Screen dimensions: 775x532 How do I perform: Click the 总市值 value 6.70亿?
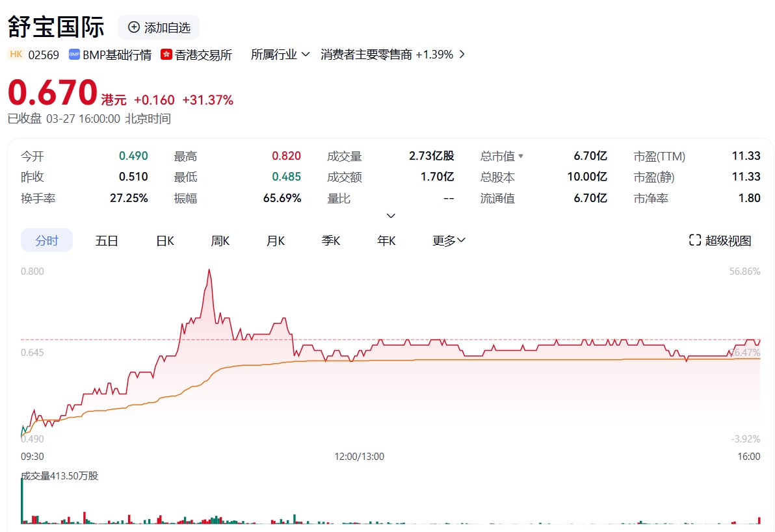click(590, 156)
